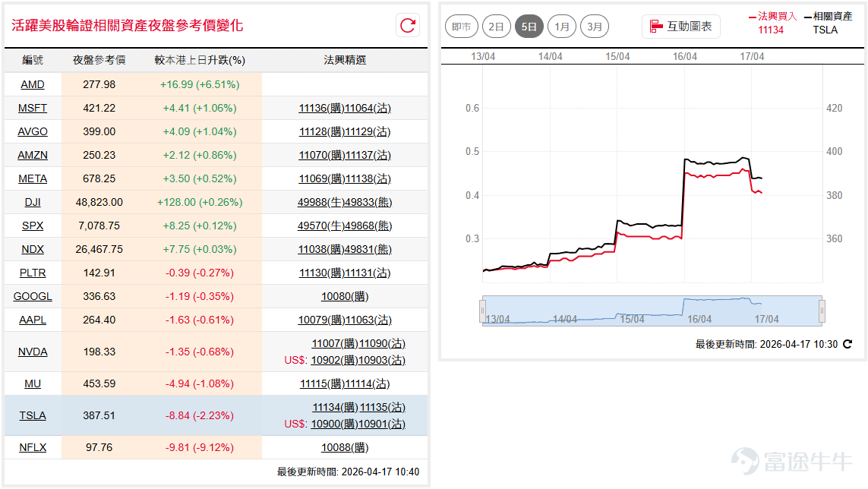
Task: Open NDX call warrant 11038(購)
Action: [321, 249]
